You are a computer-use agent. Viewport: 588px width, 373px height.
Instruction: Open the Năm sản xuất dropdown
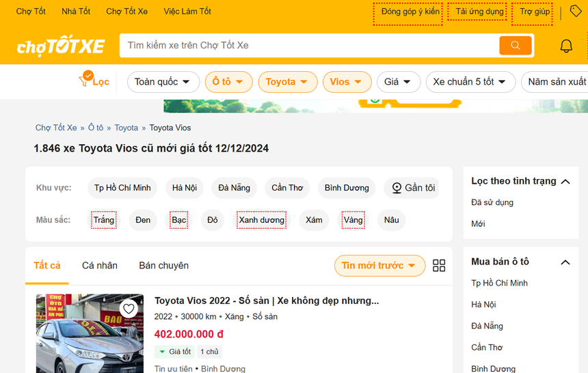point(555,82)
